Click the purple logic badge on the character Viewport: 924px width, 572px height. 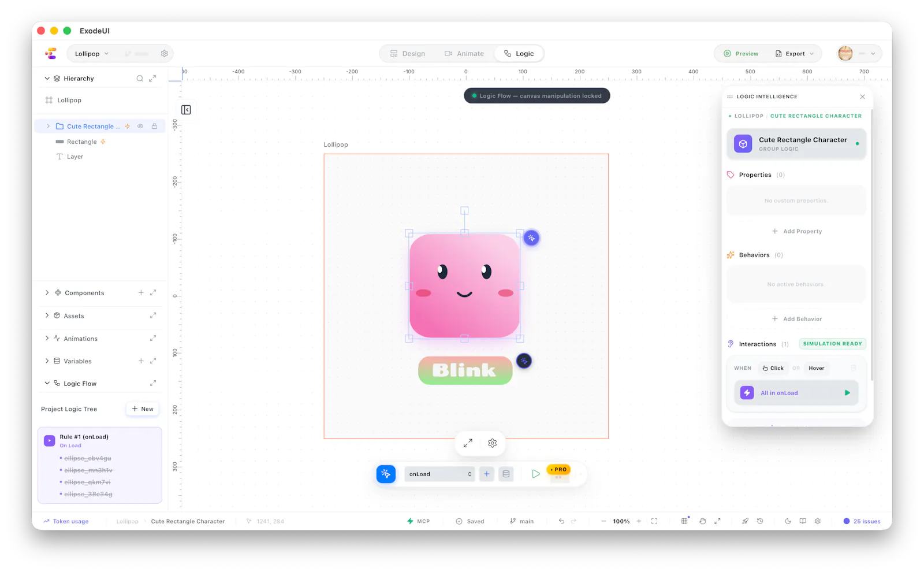coord(531,238)
